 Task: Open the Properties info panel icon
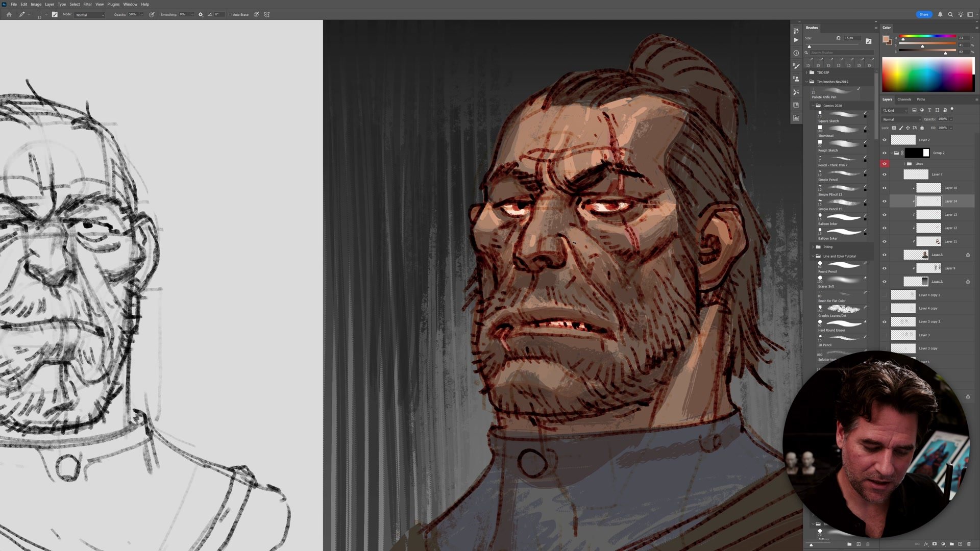tap(796, 53)
